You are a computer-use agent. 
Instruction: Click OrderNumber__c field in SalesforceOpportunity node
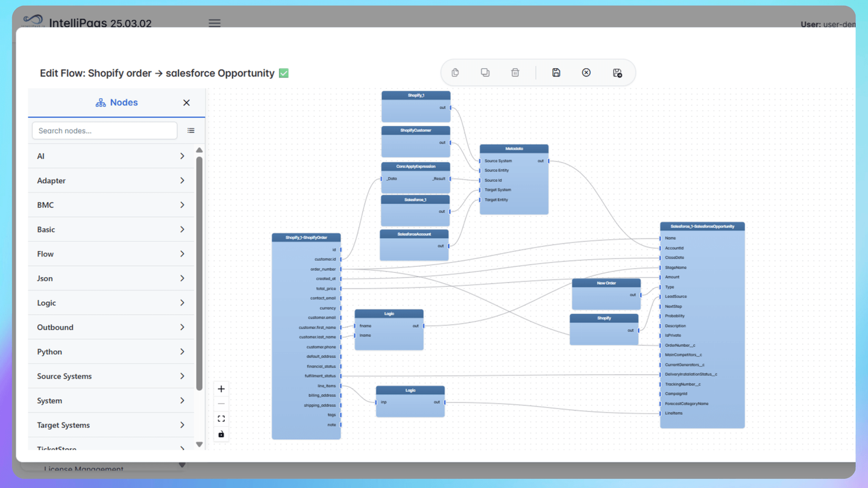coord(680,345)
